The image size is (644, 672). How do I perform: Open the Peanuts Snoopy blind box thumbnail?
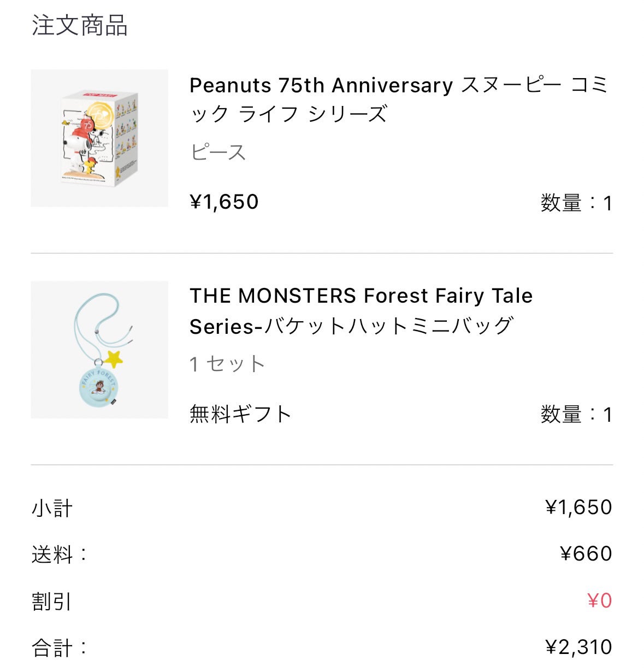click(99, 138)
